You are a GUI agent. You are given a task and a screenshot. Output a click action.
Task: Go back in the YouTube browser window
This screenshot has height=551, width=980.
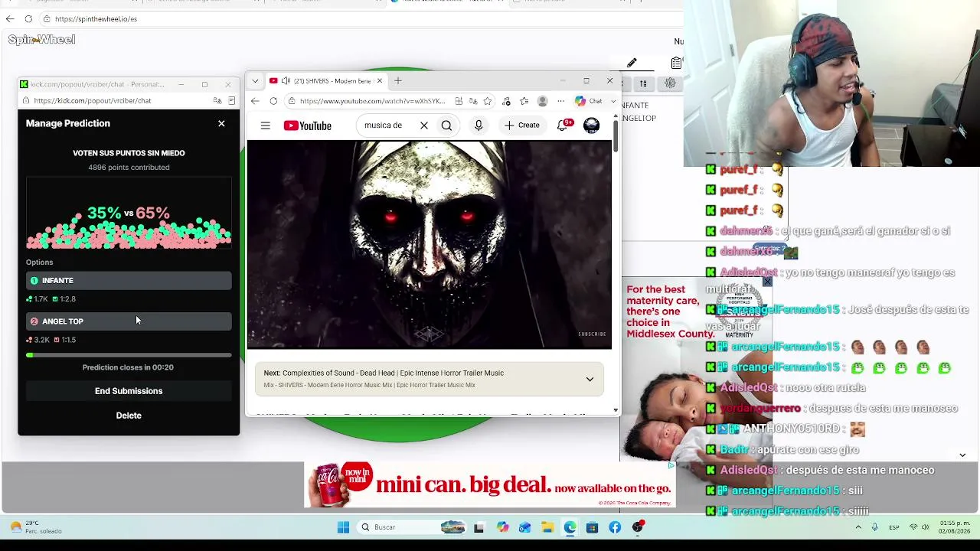click(x=255, y=101)
